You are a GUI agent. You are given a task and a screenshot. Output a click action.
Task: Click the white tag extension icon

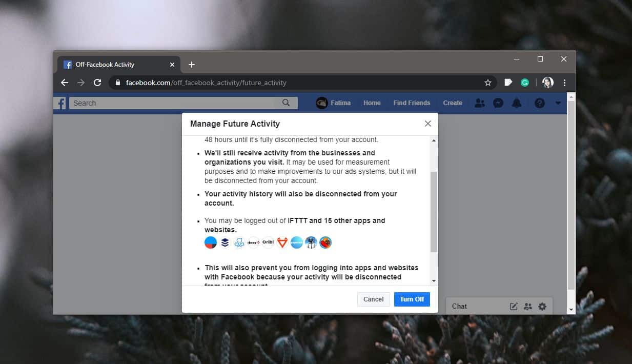[x=508, y=83]
